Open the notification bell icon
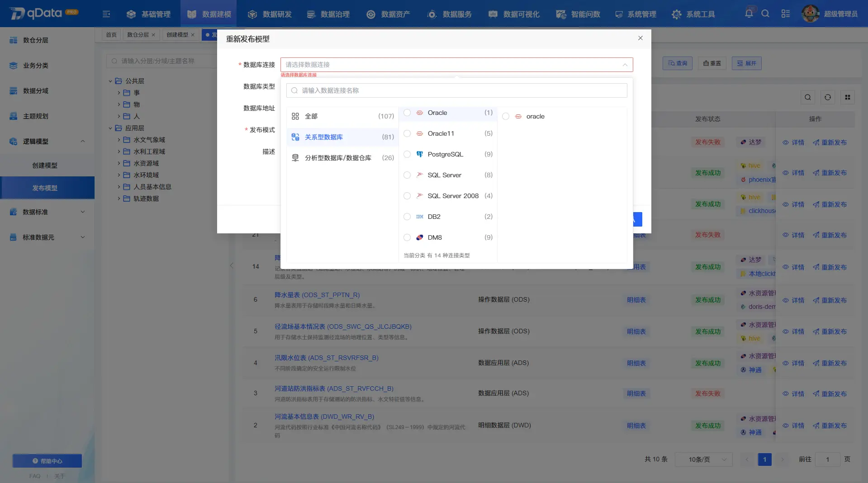868x483 pixels. click(x=749, y=14)
